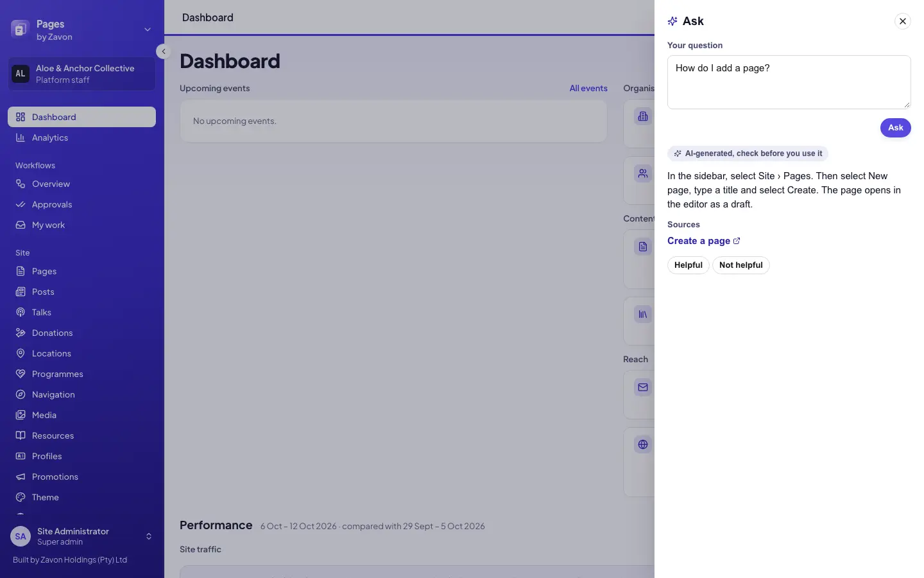Open the Site Administrator account menu

point(82,536)
